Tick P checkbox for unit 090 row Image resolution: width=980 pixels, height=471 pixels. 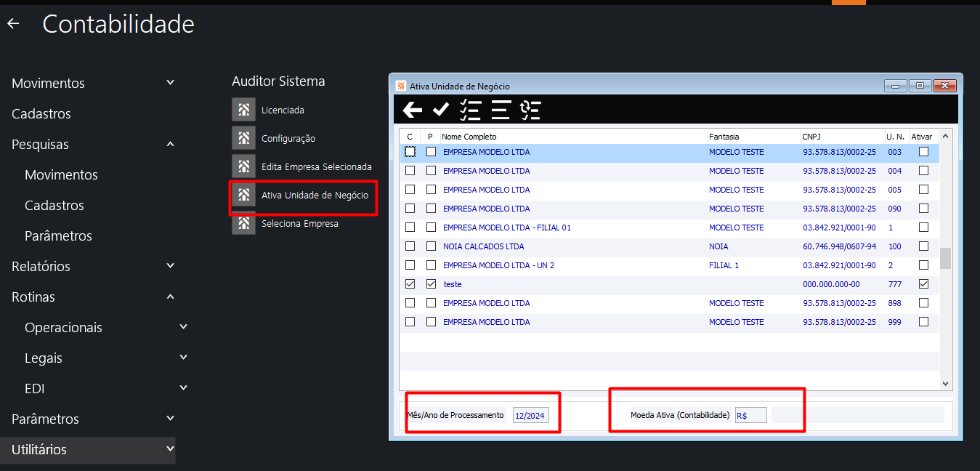432,209
